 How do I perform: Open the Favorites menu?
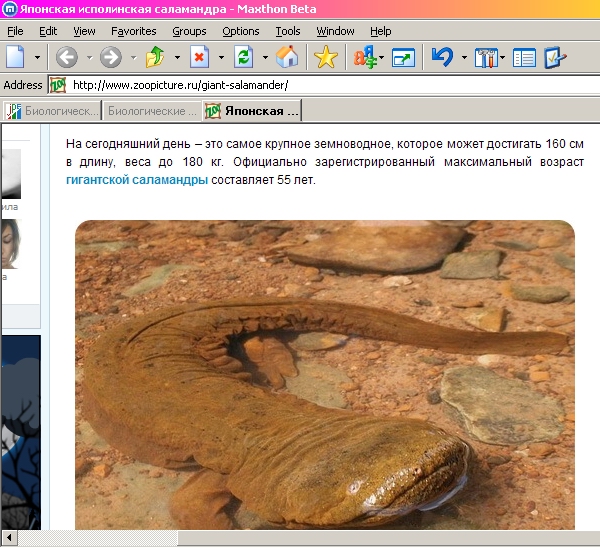coord(133,31)
